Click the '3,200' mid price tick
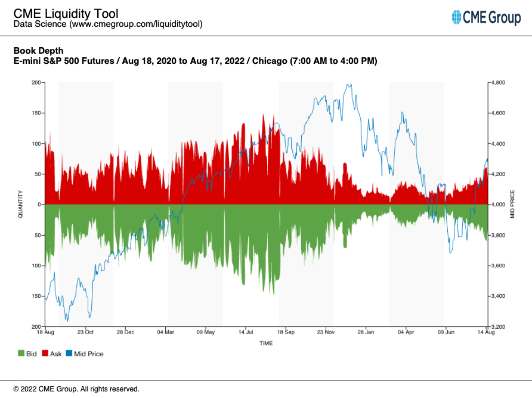532x398 pixels. pyautogui.click(x=498, y=326)
